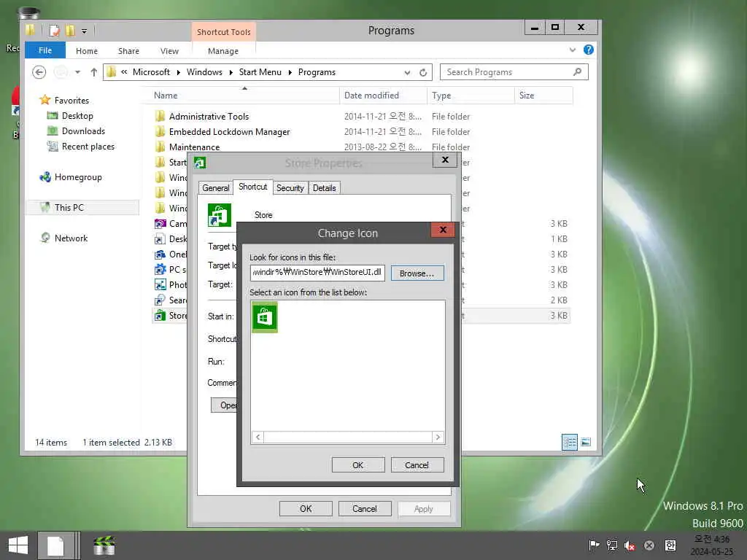Click New folder quick access icon

tap(70, 31)
